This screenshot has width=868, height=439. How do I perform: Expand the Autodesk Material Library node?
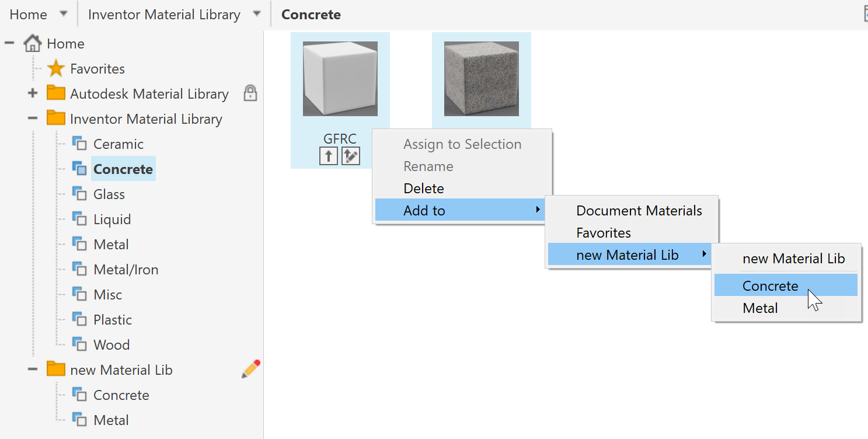(33, 93)
